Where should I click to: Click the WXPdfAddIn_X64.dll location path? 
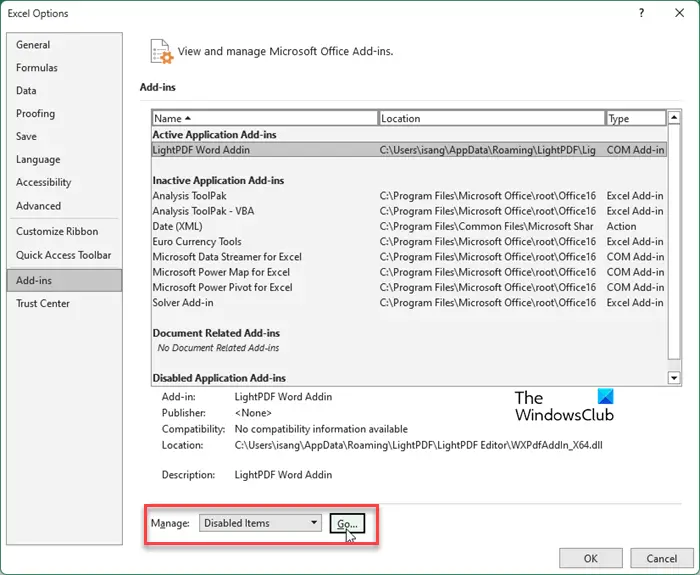[418, 445]
